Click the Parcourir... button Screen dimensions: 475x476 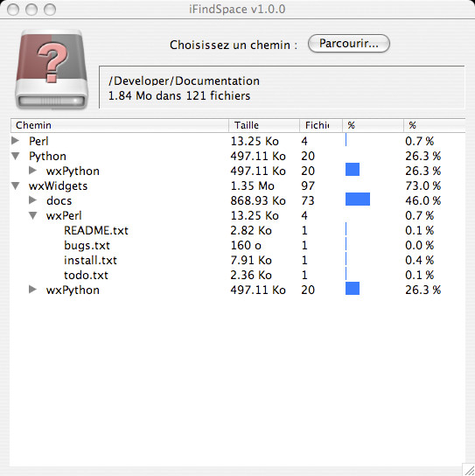coord(349,44)
